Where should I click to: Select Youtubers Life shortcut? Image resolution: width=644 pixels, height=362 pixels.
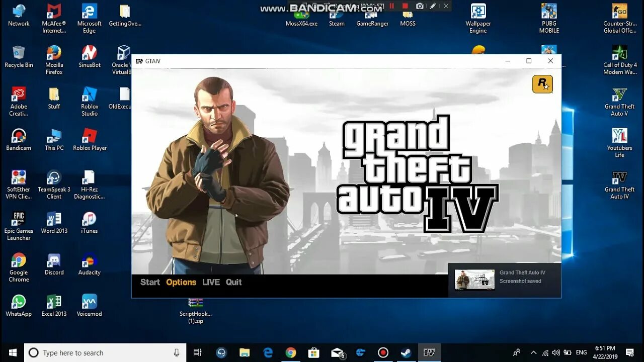click(619, 143)
